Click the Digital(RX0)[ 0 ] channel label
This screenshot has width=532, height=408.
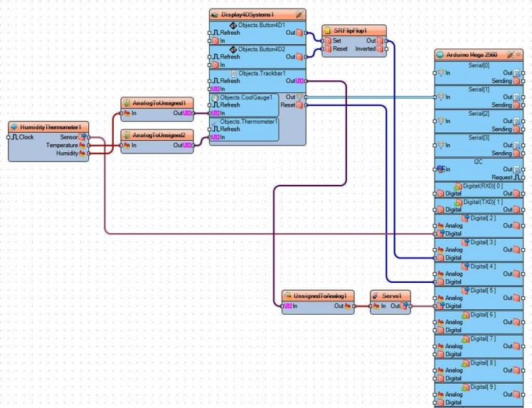point(483,186)
